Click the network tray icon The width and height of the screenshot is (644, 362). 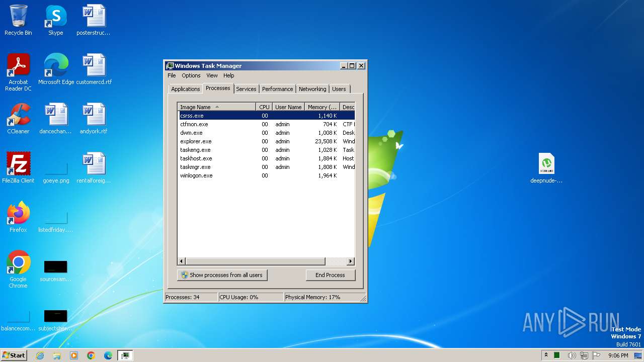(x=584, y=355)
